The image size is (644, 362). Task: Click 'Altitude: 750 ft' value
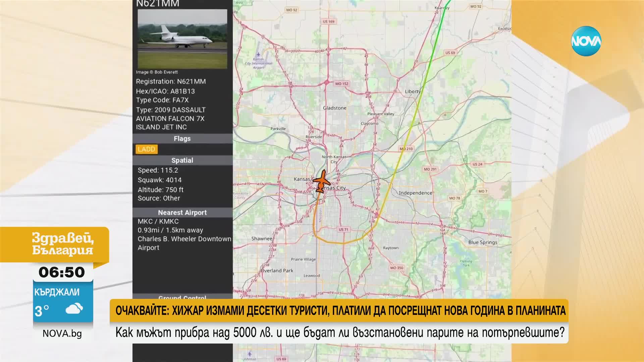pos(160,190)
